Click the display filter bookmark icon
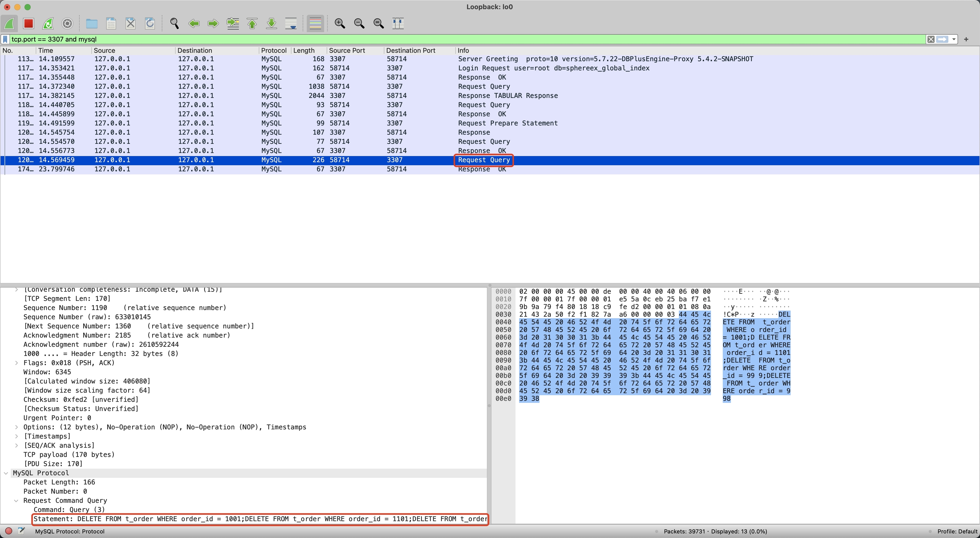This screenshot has height=538, width=980. pyautogui.click(x=5, y=39)
